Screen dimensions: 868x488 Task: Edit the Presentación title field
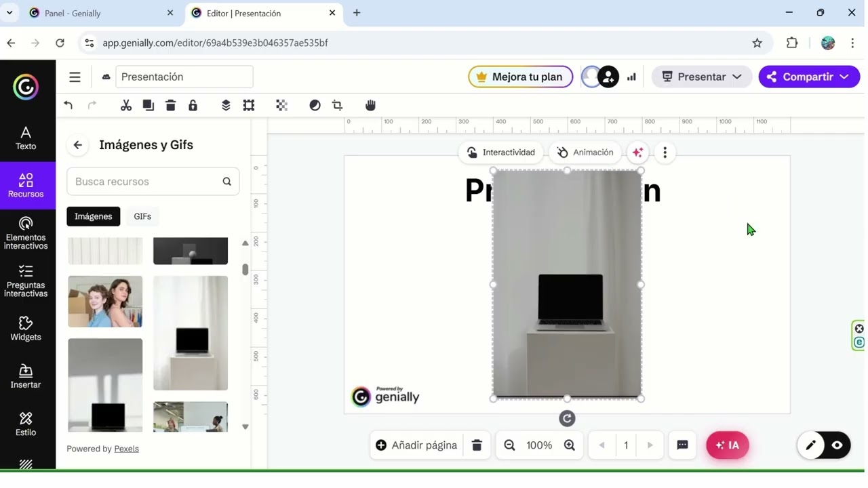pyautogui.click(x=184, y=77)
